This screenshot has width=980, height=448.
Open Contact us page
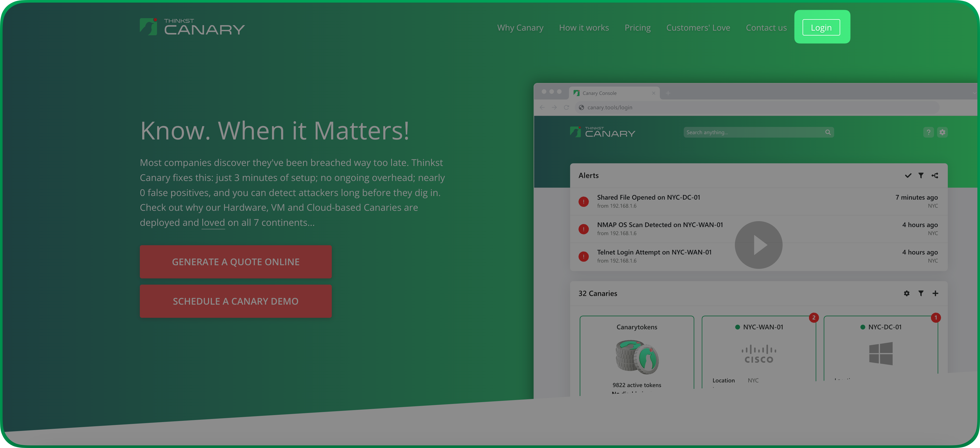(x=766, y=28)
